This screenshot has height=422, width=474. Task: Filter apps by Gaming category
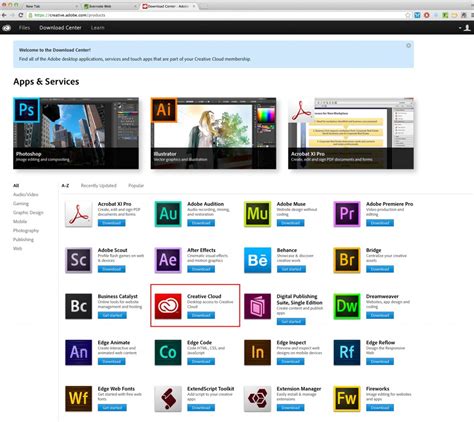pos(21,203)
